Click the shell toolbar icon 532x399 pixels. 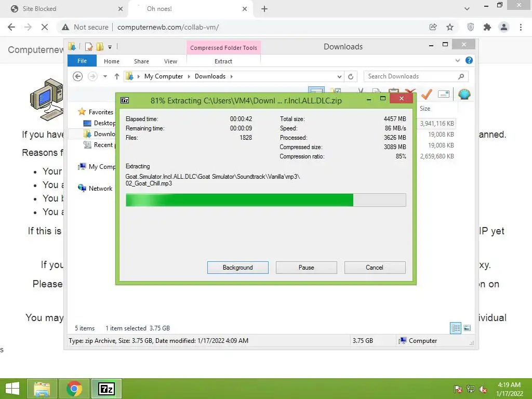click(464, 94)
